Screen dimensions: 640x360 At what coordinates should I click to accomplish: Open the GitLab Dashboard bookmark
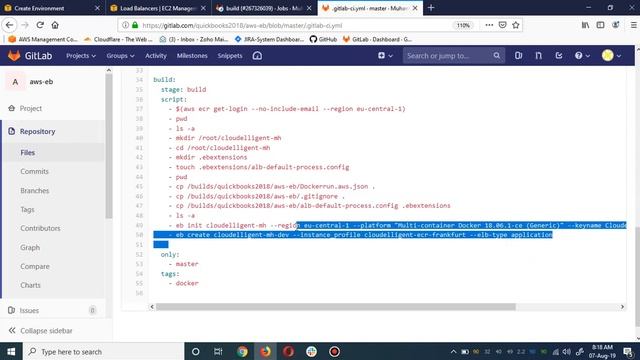[378, 39]
